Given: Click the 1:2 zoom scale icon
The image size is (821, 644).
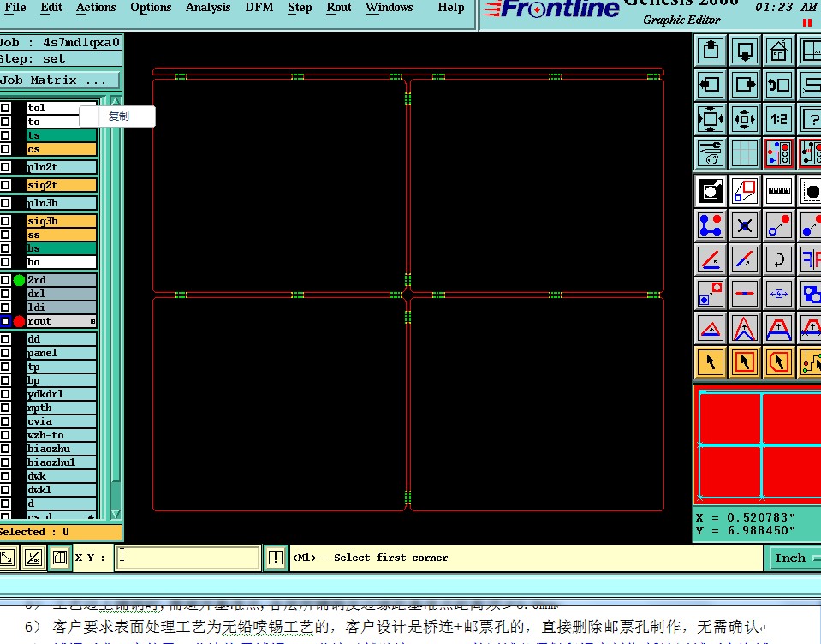Looking at the screenshot, I should coord(778,119).
